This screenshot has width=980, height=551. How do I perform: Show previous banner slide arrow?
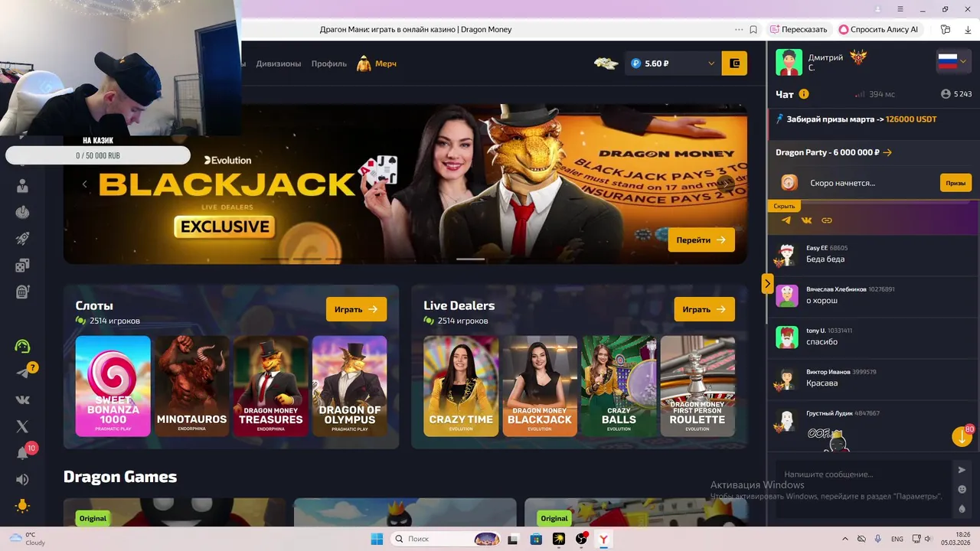point(84,184)
